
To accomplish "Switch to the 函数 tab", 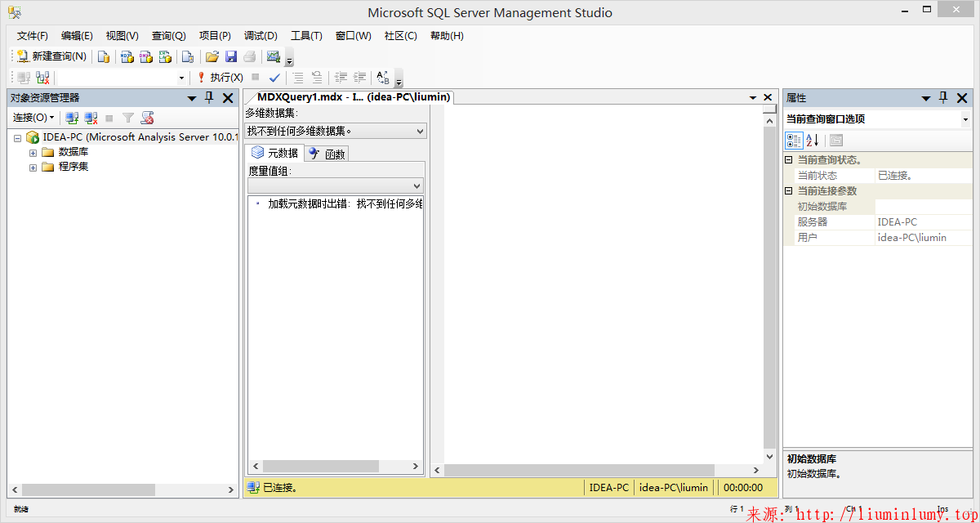I will tap(327, 154).
